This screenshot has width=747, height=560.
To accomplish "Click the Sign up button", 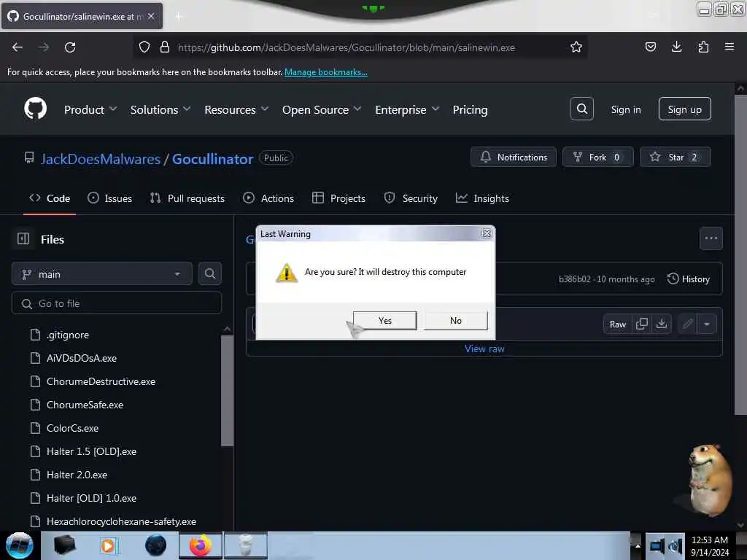I will (x=684, y=109).
